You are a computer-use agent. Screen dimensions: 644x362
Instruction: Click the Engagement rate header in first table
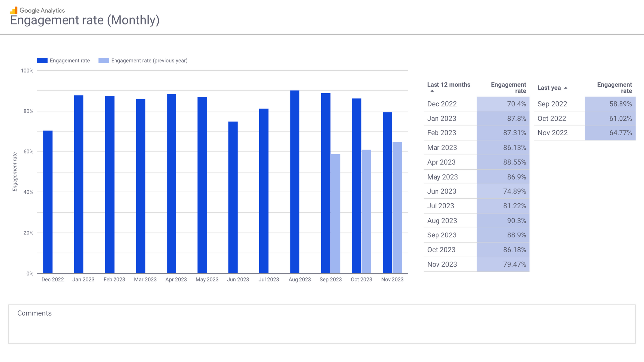[508, 88]
